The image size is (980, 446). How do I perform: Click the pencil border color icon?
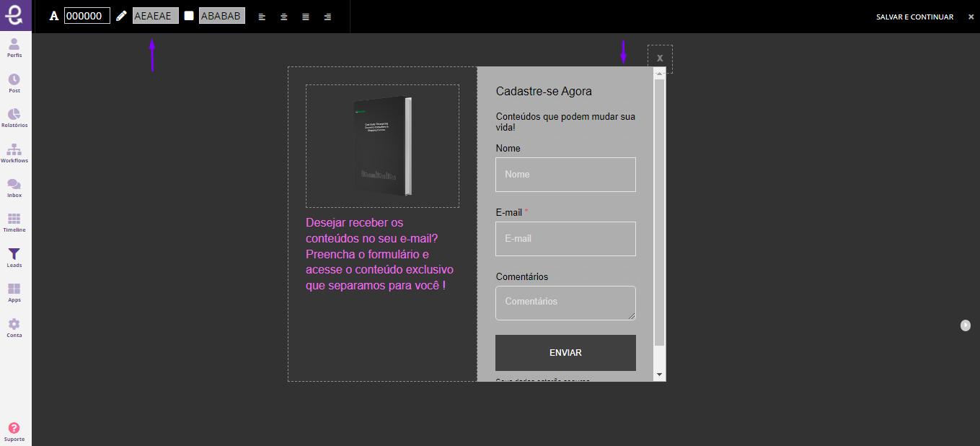(x=121, y=16)
